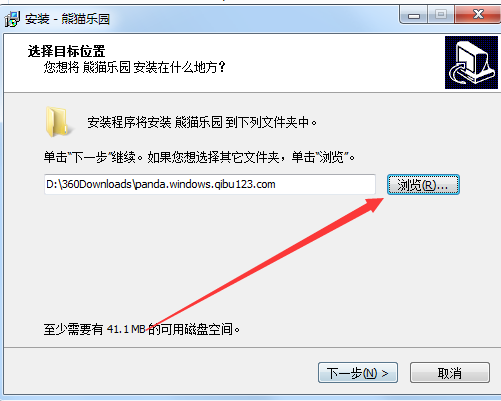This screenshot has width=501, height=401.
Task: Click the 360Downloads part of the install path
Action: (x=96, y=184)
